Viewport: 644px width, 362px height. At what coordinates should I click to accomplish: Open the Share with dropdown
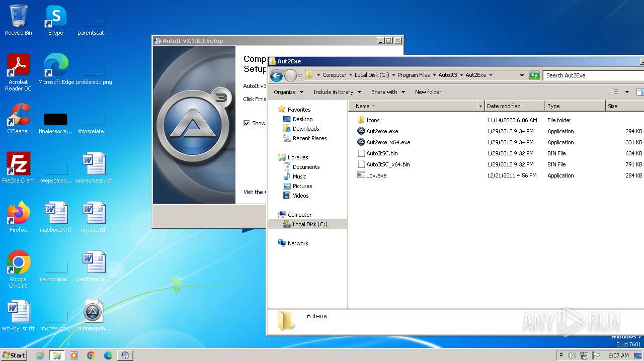pyautogui.click(x=387, y=92)
